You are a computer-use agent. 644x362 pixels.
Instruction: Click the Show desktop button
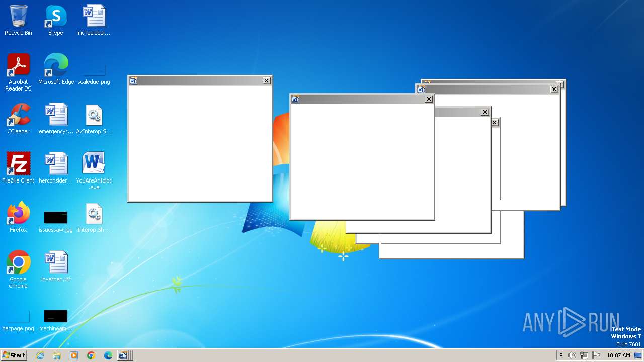638,355
